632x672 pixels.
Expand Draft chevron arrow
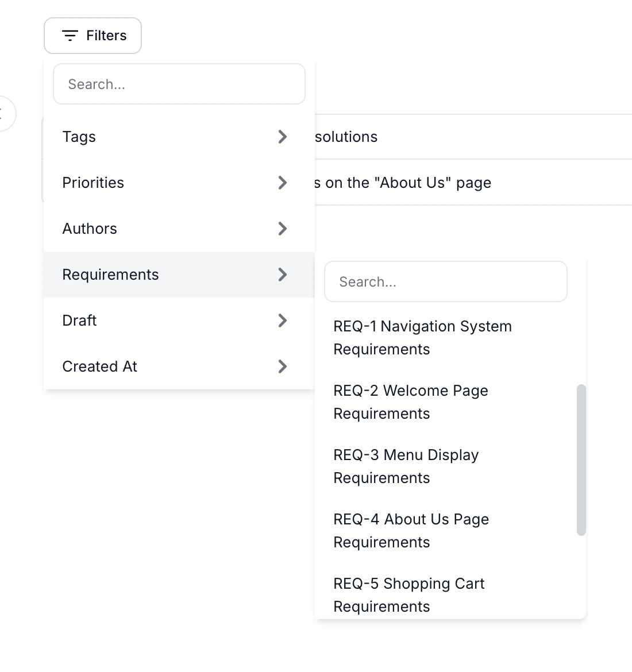click(282, 320)
